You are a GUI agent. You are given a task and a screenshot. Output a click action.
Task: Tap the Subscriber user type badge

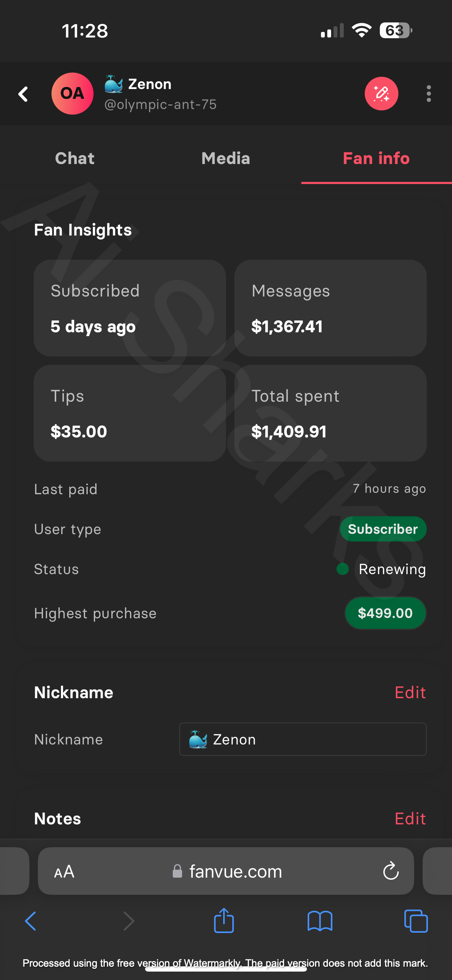(383, 529)
